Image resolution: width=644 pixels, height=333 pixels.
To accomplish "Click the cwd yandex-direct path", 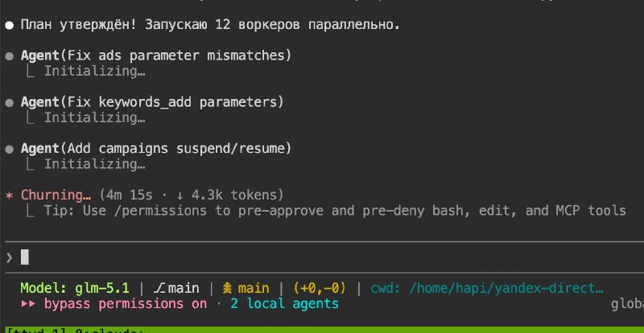I will (487, 288).
